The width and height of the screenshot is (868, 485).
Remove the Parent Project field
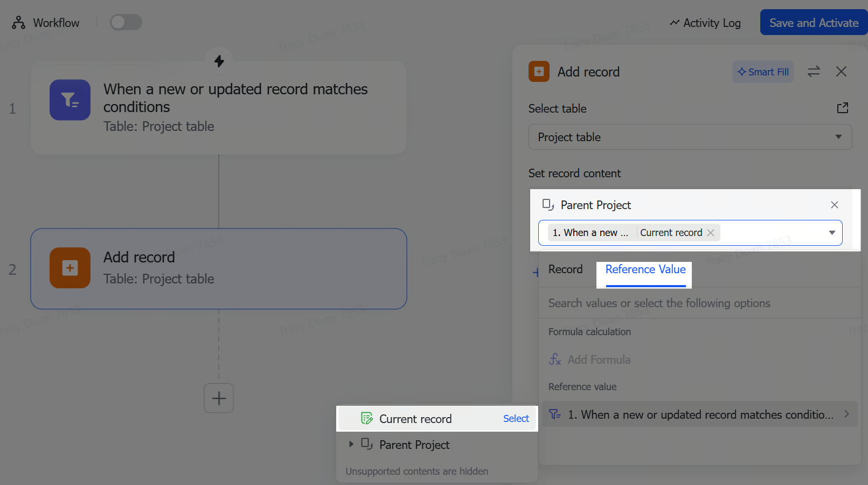click(x=835, y=205)
